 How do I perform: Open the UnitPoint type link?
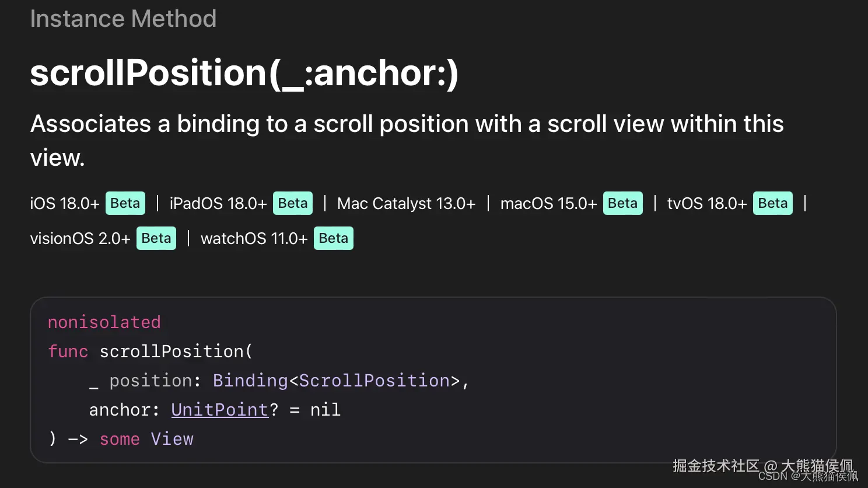[x=219, y=410]
